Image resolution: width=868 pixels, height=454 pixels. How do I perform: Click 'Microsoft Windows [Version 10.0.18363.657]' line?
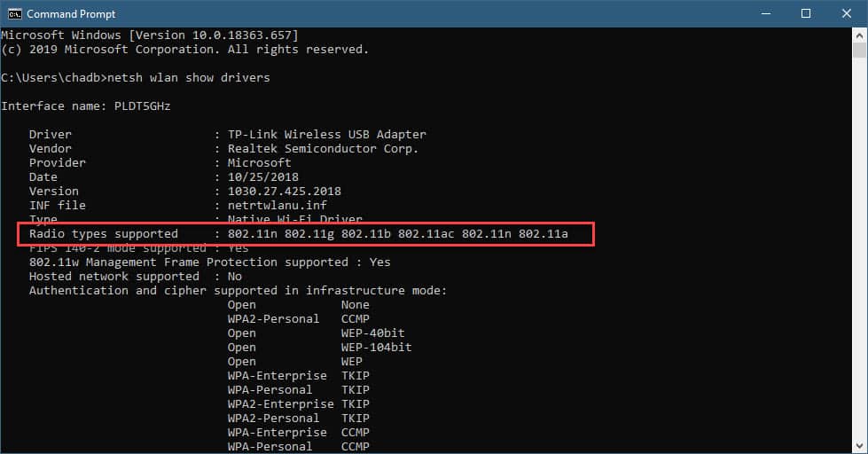pos(150,35)
